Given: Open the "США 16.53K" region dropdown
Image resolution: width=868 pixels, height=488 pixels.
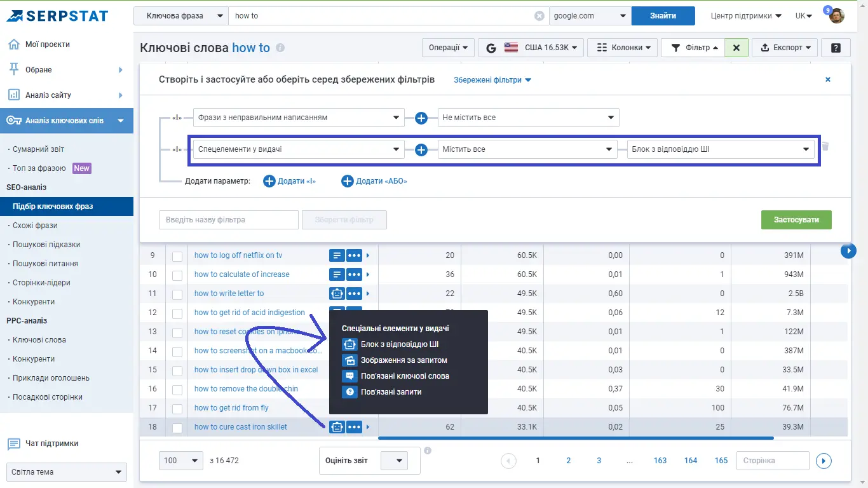Looking at the screenshot, I should (x=531, y=48).
